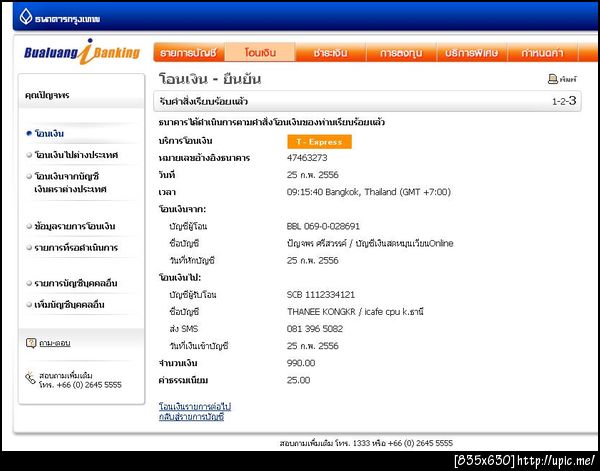Click the amount 990.00
Screen dimensions: 600x471
pyautogui.click(x=301, y=363)
